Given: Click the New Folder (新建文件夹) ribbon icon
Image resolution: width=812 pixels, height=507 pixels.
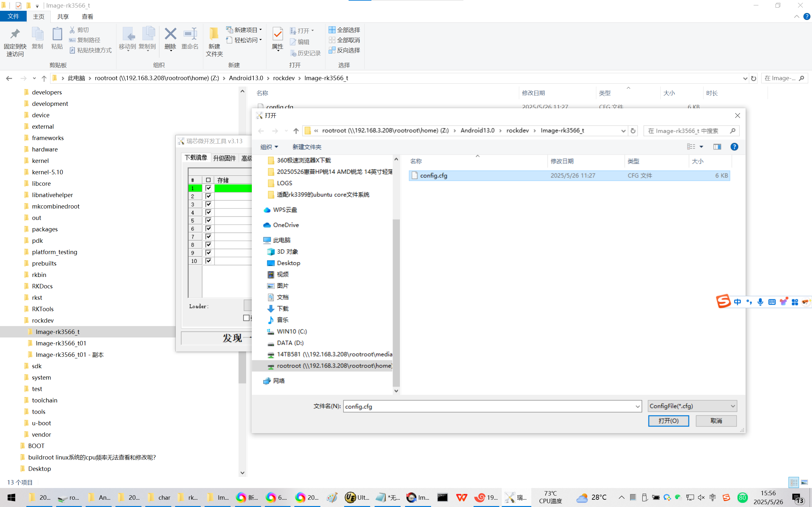Looking at the screenshot, I should point(214,34).
